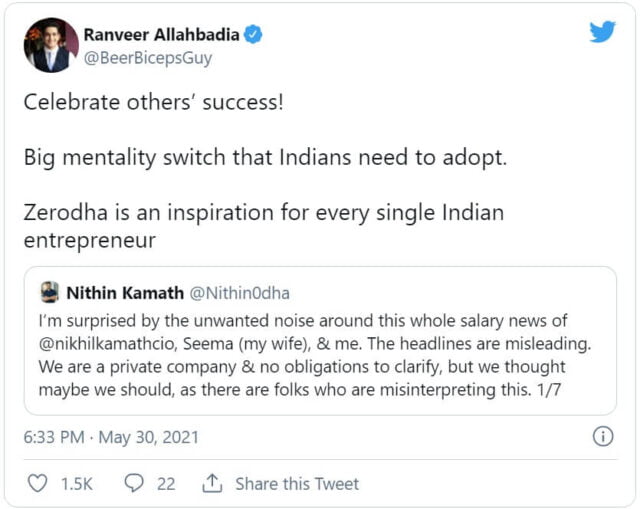Viewport: 640px width, 509px height.
Task: Click the 22 replies count
Action: [166, 483]
